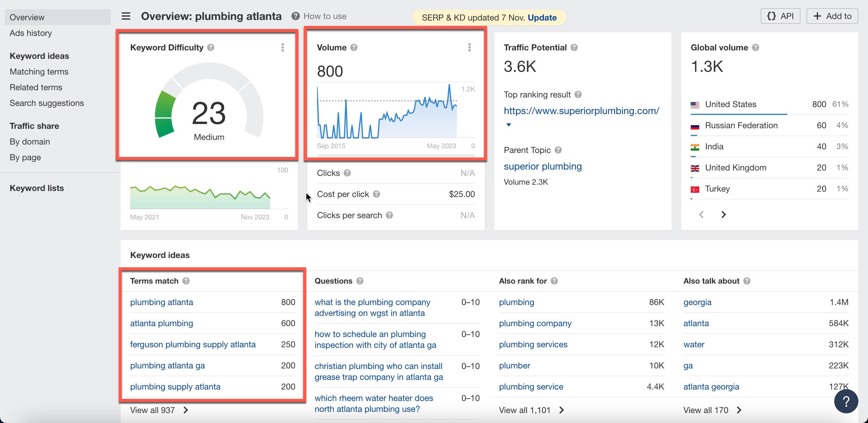
Task: Click help icon beside Global volume
Action: click(x=755, y=48)
